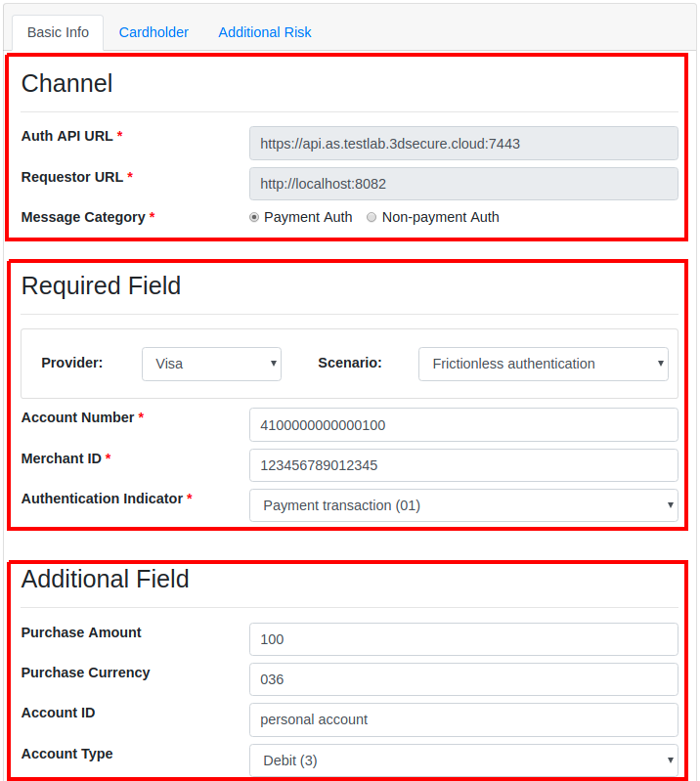Select the Account ID text box
Screen dimensions: 700x781
point(463,719)
